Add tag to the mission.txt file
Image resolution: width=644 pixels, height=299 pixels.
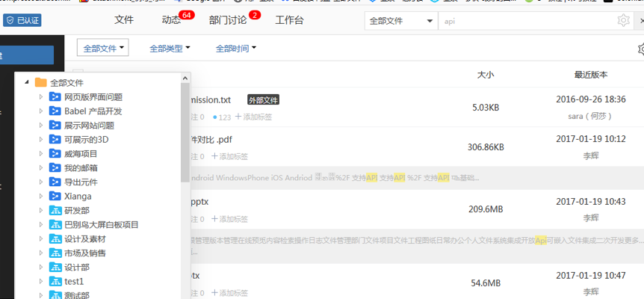coord(253,117)
